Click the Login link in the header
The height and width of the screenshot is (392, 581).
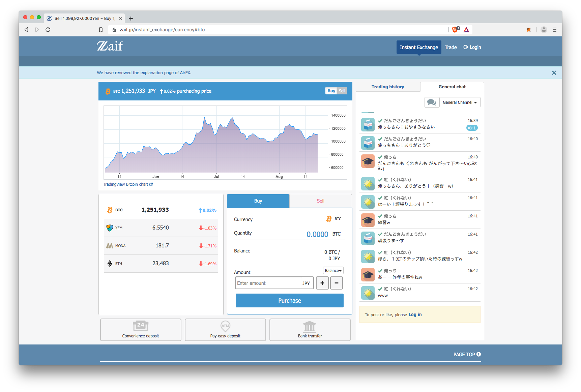[472, 47]
